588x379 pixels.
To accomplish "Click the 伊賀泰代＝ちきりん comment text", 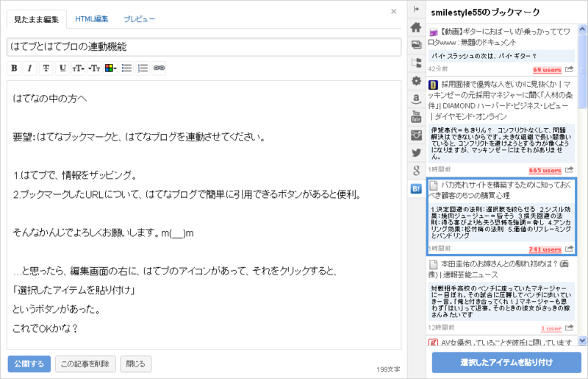I will pos(501,144).
